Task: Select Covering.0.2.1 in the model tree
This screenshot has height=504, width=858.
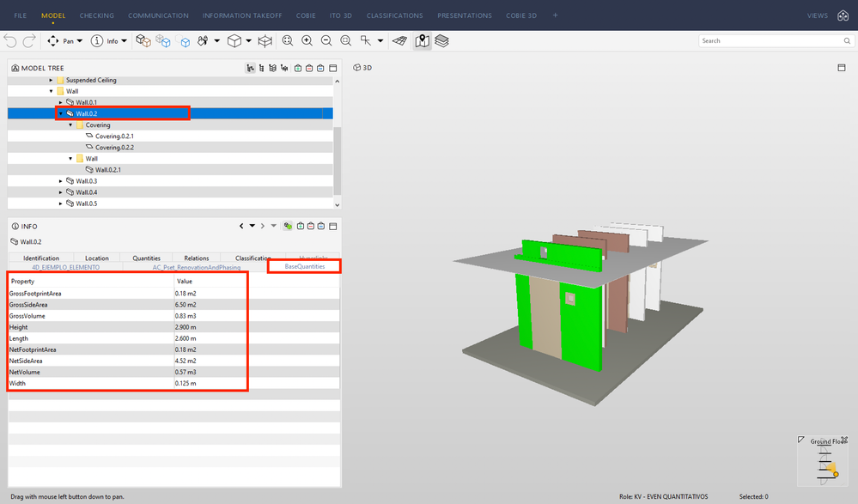Action: pyautogui.click(x=113, y=136)
